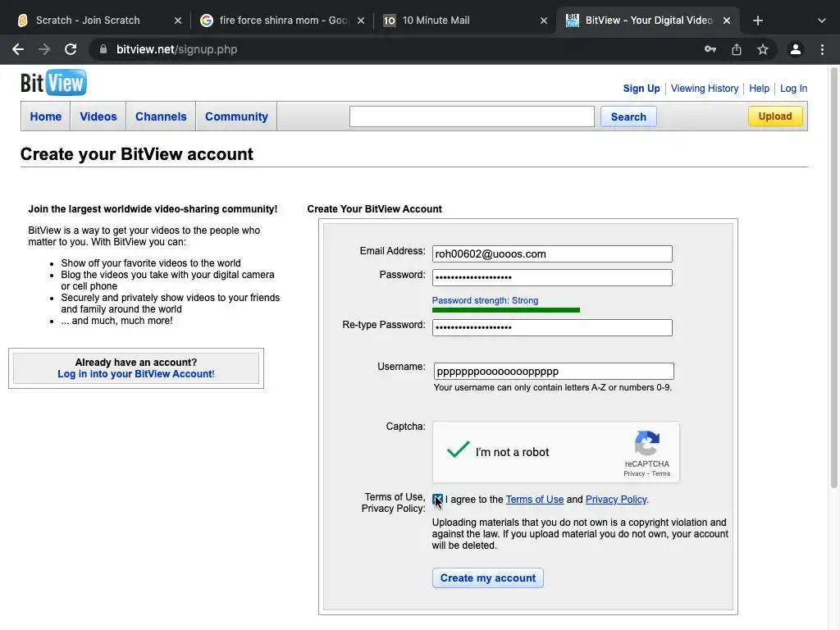Open the saved passwords key icon
This screenshot has width=840, height=630.
point(710,49)
